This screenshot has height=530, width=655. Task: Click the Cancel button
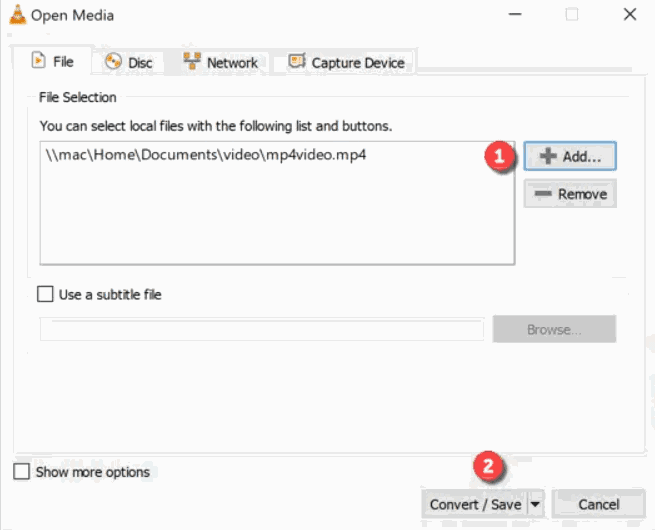coord(599,504)
